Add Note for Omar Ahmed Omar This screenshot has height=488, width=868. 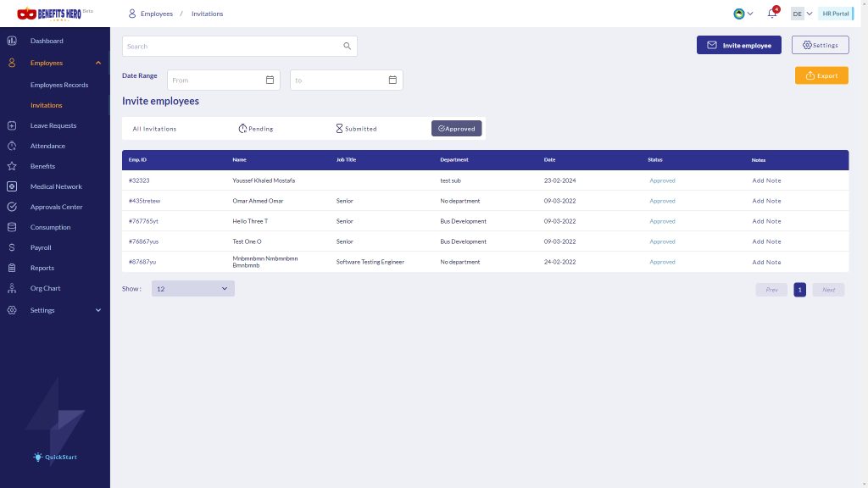pos(766,201)
